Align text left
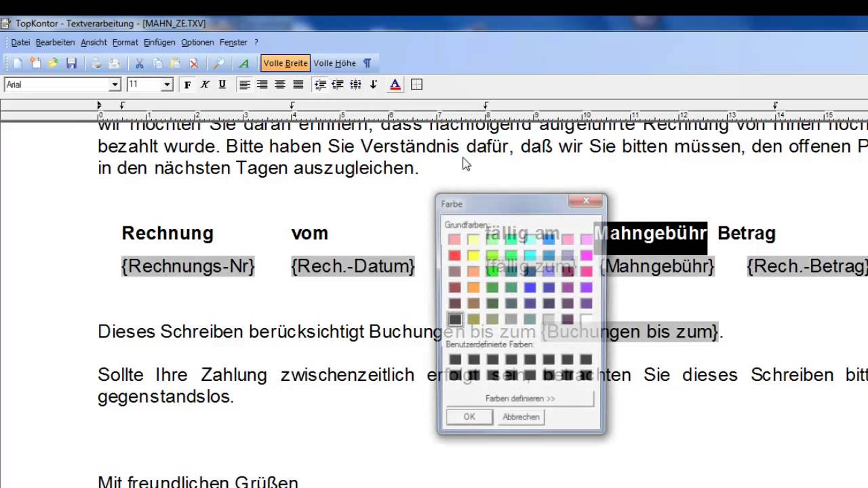Image resolution: width=868 pixels, height=488 pixels. coord(244,85)
